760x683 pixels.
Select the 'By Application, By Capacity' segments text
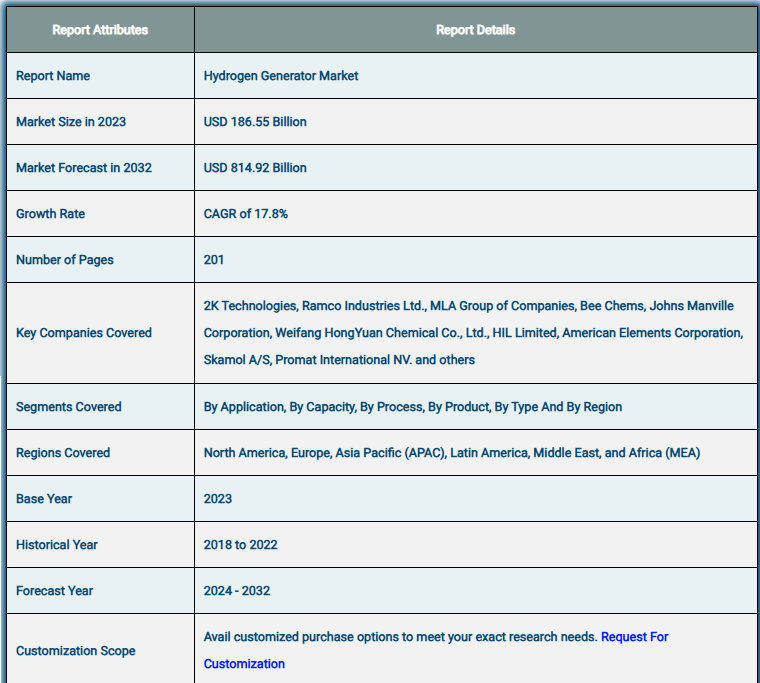pos(412,407)
